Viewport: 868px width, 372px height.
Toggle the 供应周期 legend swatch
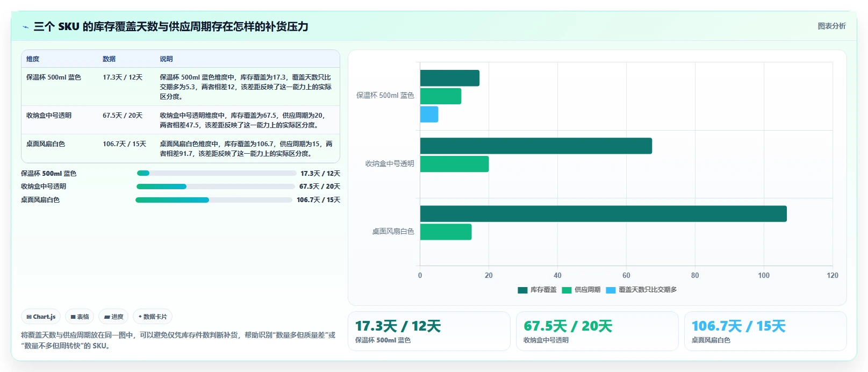566,290
